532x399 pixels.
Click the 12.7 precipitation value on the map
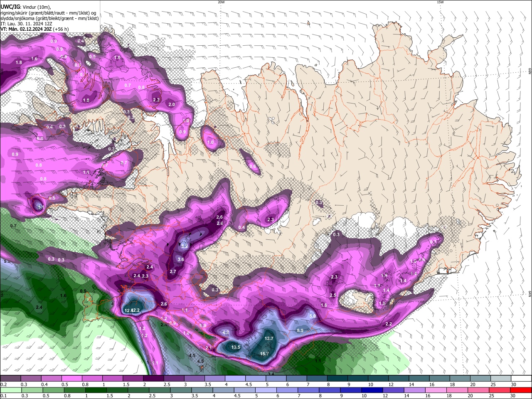tap(269, 338)
